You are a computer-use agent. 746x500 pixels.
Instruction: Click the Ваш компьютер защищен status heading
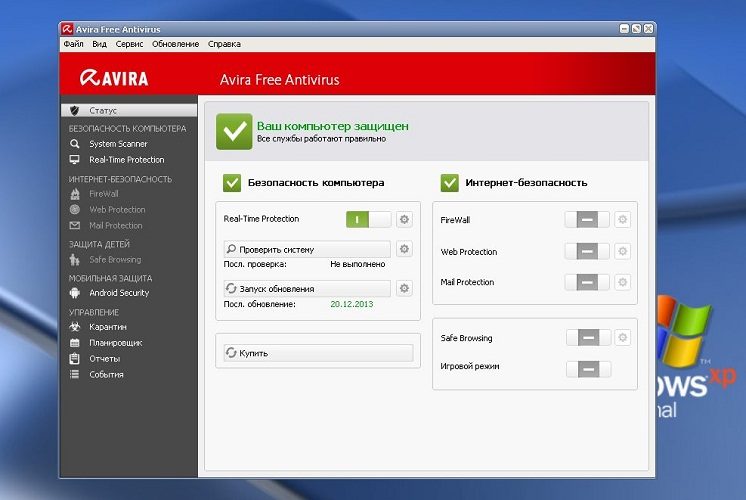click(333, 126)
